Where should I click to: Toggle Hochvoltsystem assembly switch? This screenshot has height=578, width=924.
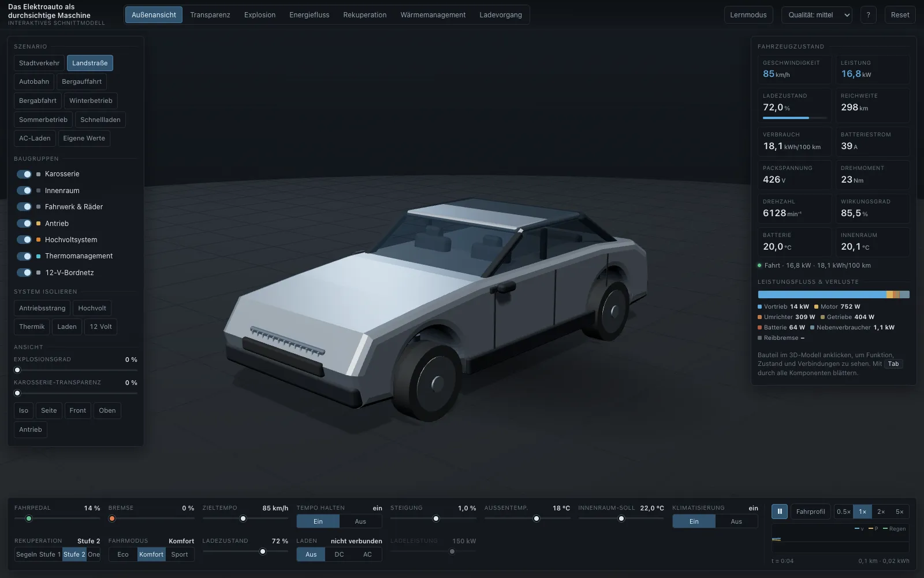[24, 240]
